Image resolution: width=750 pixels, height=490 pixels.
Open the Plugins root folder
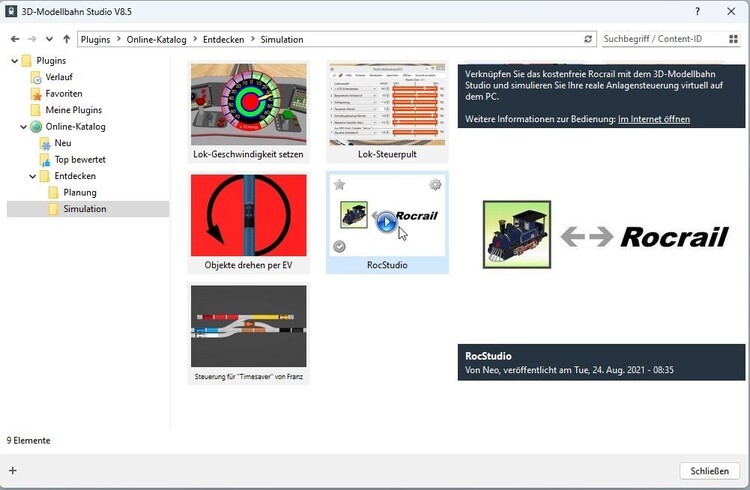click(x=51, y=61)
